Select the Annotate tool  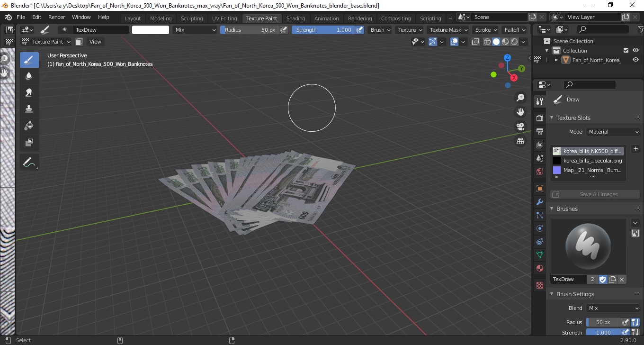click(x=29, y=162)
